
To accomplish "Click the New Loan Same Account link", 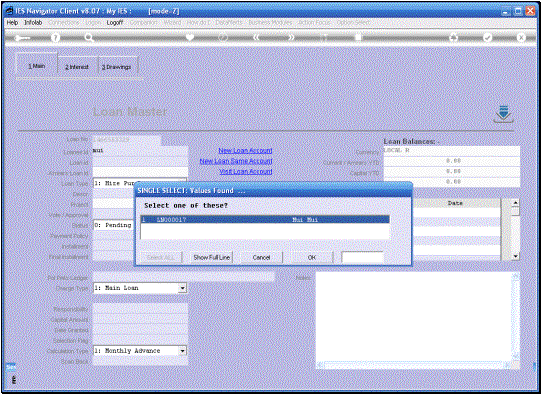I will coord(236,161).
